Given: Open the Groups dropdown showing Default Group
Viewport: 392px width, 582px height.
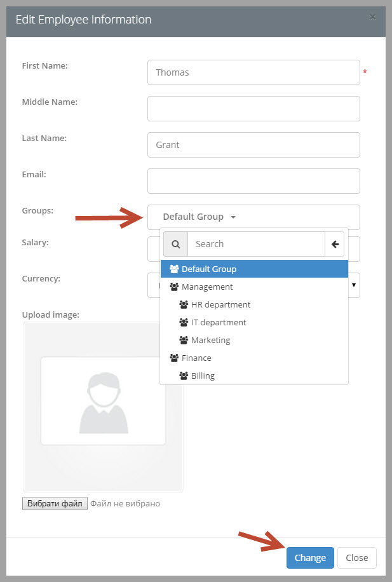Looking at the screenshot, I should [x=253, y=217].
